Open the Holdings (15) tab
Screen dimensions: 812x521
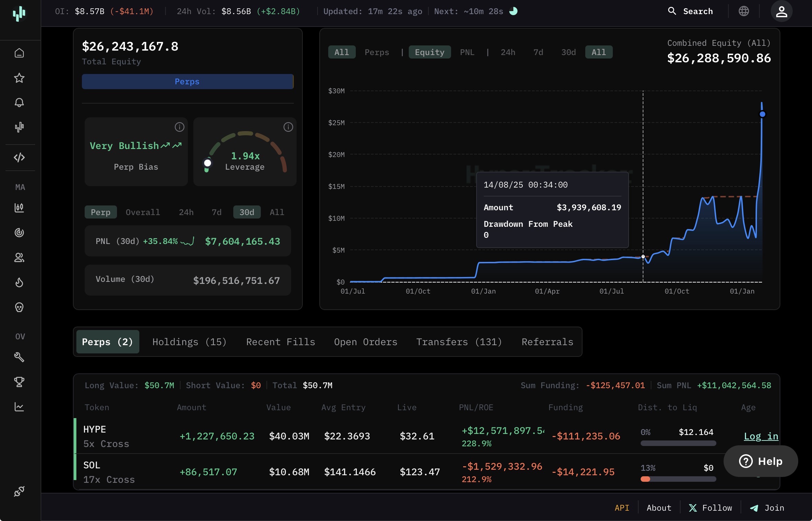[189, 342]
